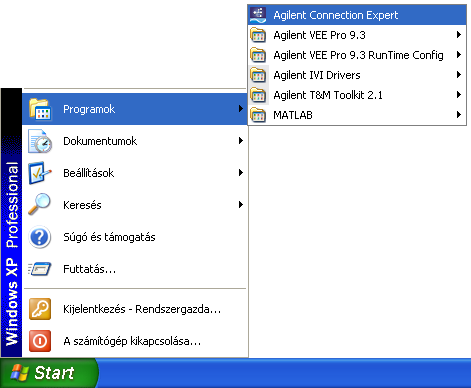Click the VEE Pro 9.3 RunTime Config folder icon
The height and width of the screenshot is (388, 471).
[258, 55]
